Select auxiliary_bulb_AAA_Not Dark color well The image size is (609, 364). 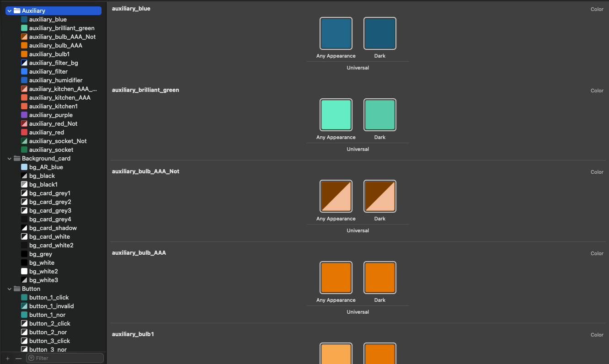[x=380, y=196]
